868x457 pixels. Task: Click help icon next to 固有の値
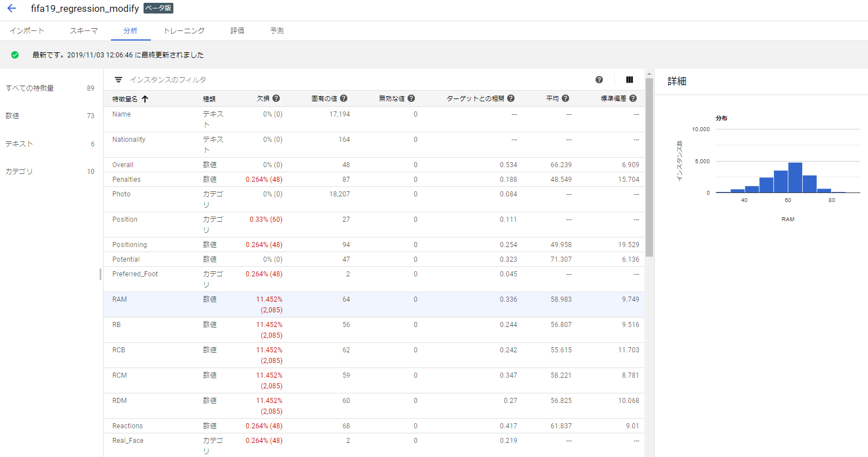click(343, 98)
